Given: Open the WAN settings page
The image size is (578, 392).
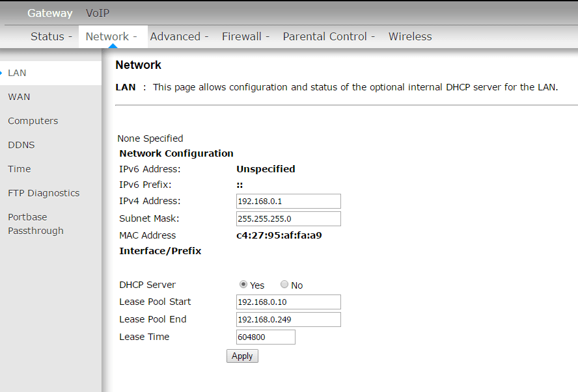Looking at the screenshot, I should coord(19,97).
